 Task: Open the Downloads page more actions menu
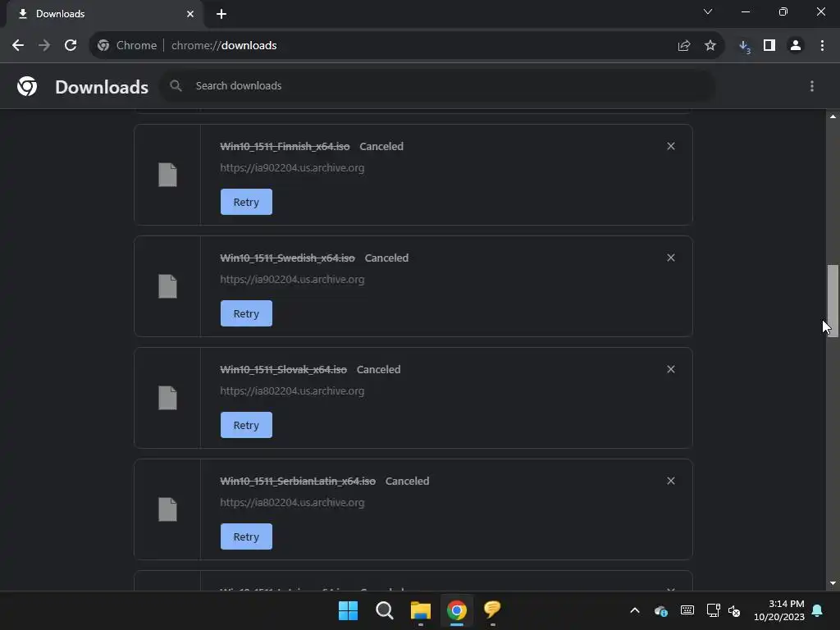811,86
